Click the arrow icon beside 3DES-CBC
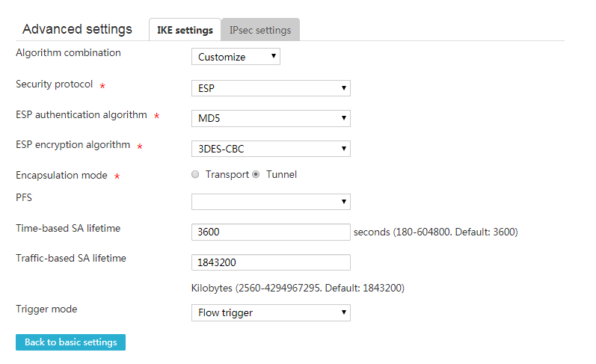596x364 pixels. click(343, 149)
